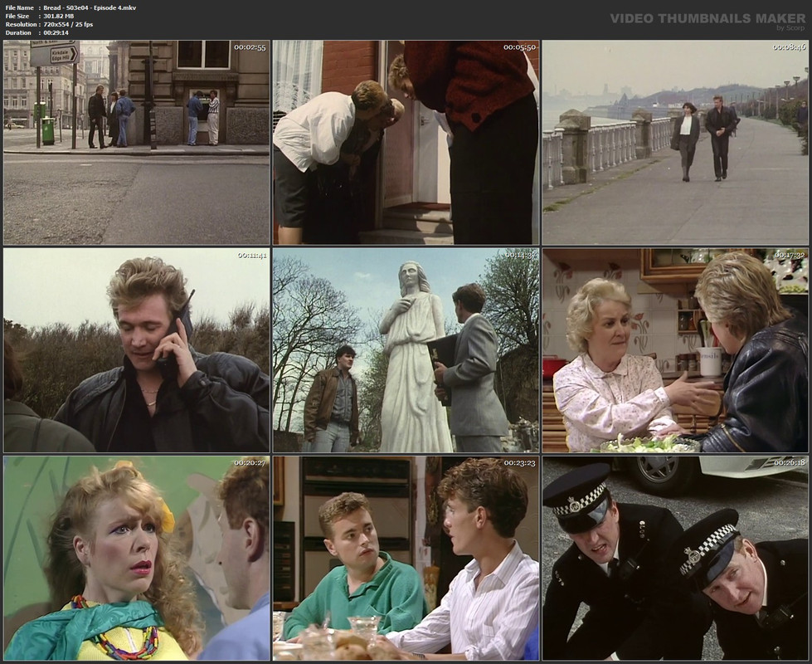
Task: Click the 'File Size' label
Action: coord(17,16)
